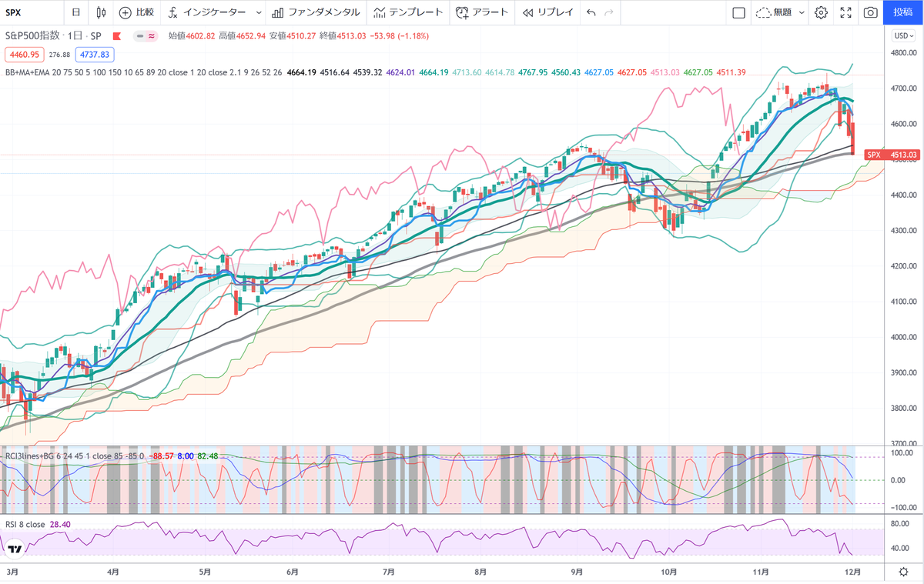Open chart settings gear in top toolbar
This screenshot has height=584, width=924.
[x=822, y=12]
